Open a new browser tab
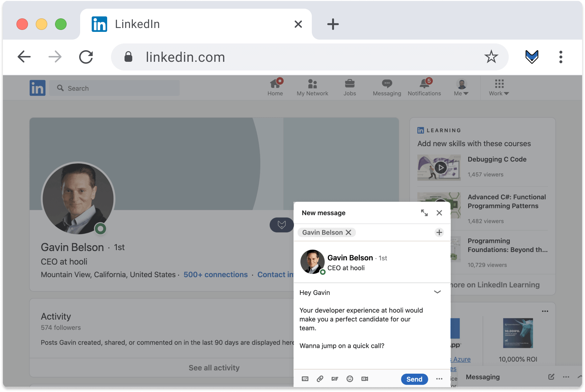 click(x=333, y=24)
